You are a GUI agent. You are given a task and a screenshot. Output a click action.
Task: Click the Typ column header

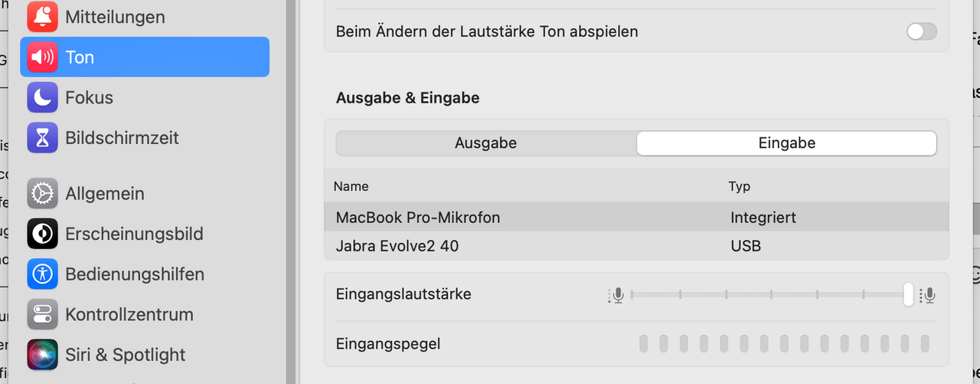[x=740, y=186]
